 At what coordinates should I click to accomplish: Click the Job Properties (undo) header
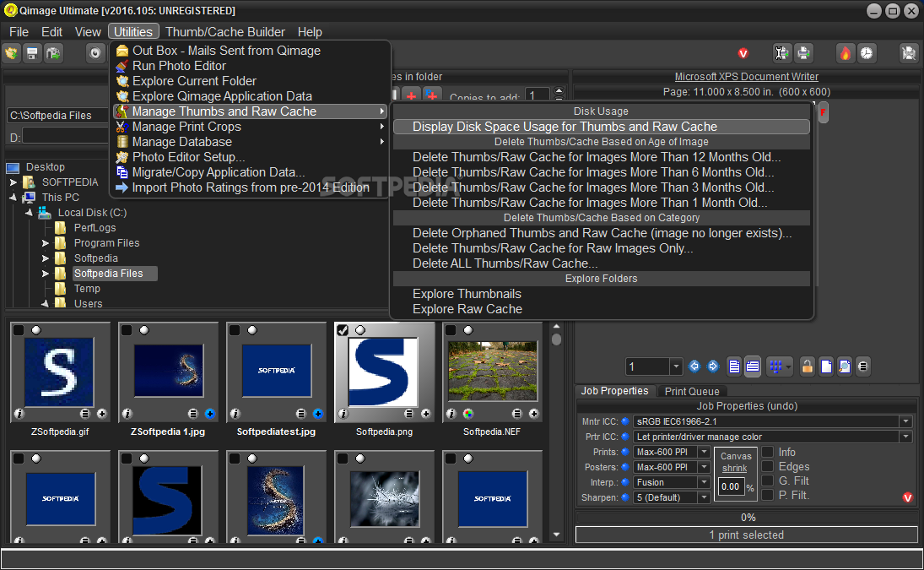point(747,406)
